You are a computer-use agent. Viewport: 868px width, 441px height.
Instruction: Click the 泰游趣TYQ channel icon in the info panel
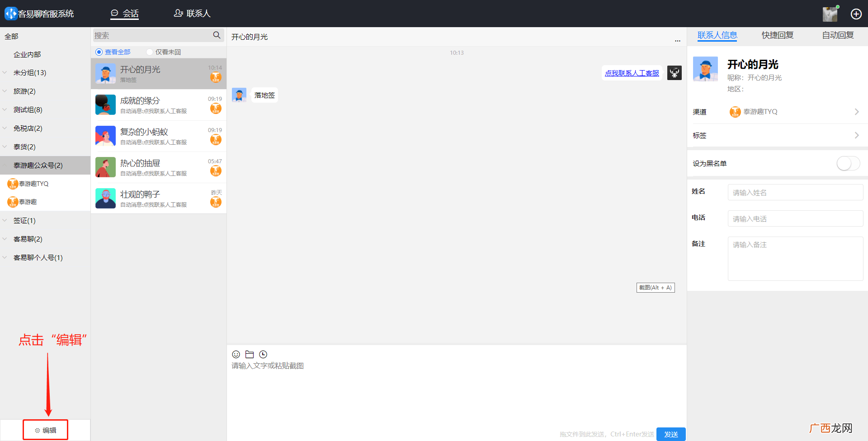[x=735, y=112]
